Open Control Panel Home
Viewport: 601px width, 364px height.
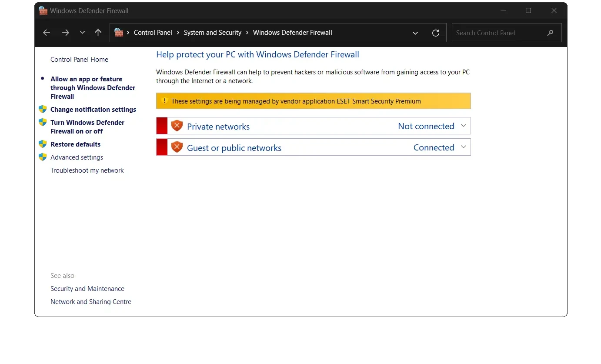[x=79, y=60]
